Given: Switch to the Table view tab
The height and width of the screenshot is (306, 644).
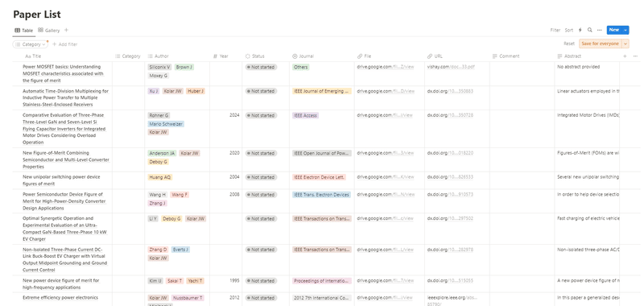Looking at the screenshot, I should [24, 31].
